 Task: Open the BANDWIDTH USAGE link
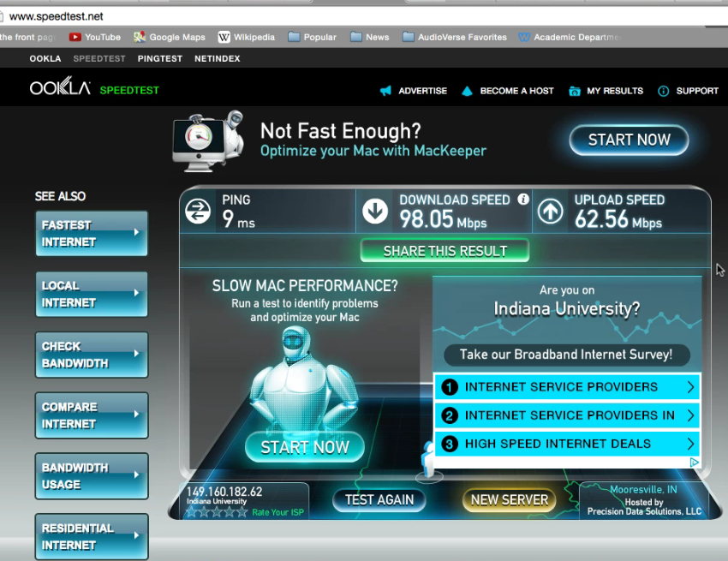pyautogui.click(x=92, y=476)
